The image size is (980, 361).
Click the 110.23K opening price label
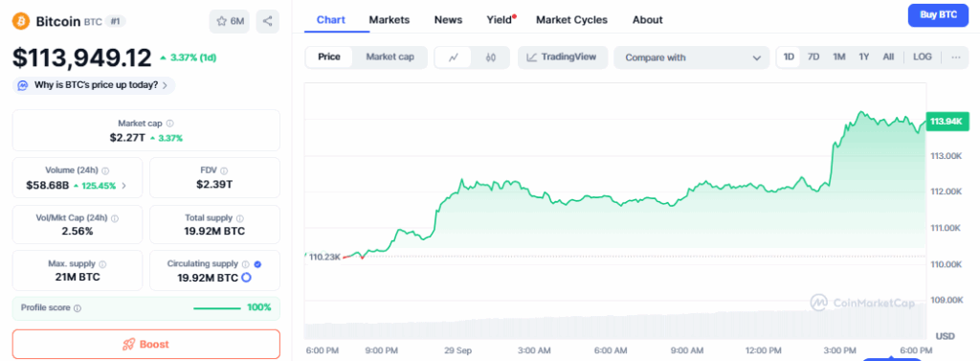click(x=325, y=257)
